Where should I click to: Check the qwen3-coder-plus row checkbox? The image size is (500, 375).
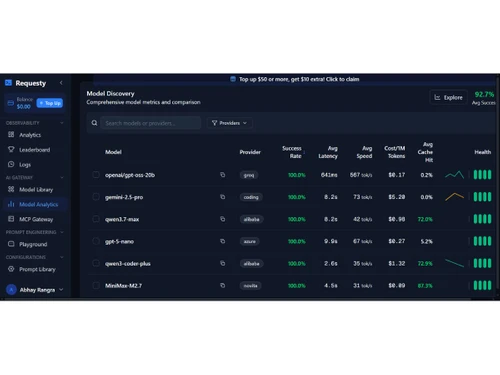click(x=96, y=263)
